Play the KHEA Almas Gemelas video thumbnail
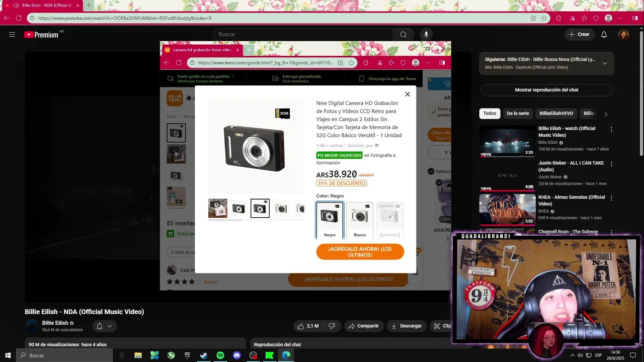 507,209
